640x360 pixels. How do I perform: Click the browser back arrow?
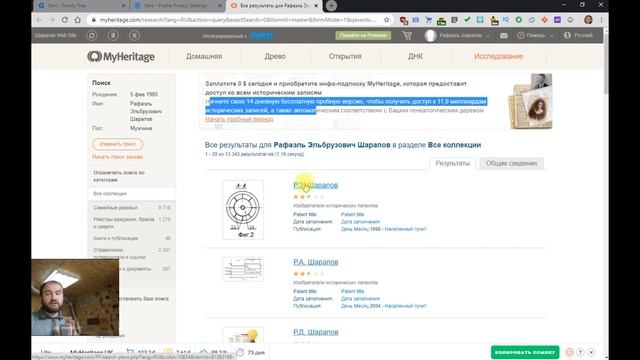click(39, 20)
